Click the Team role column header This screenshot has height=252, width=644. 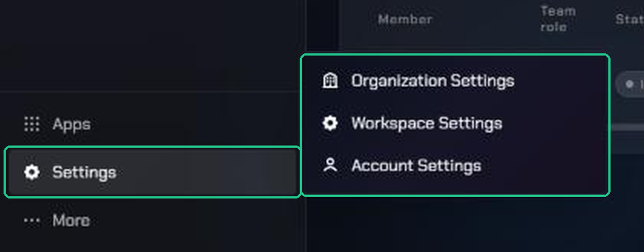point(558,19)
